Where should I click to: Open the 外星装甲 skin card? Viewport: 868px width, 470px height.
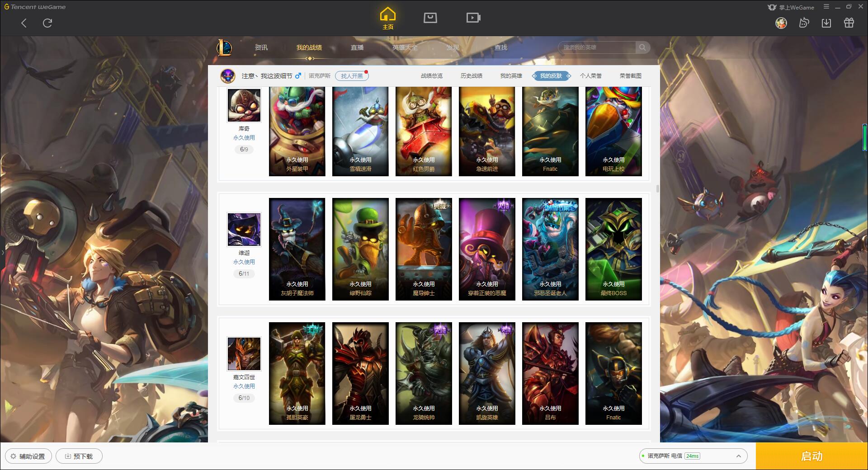[x=297, y=131]
